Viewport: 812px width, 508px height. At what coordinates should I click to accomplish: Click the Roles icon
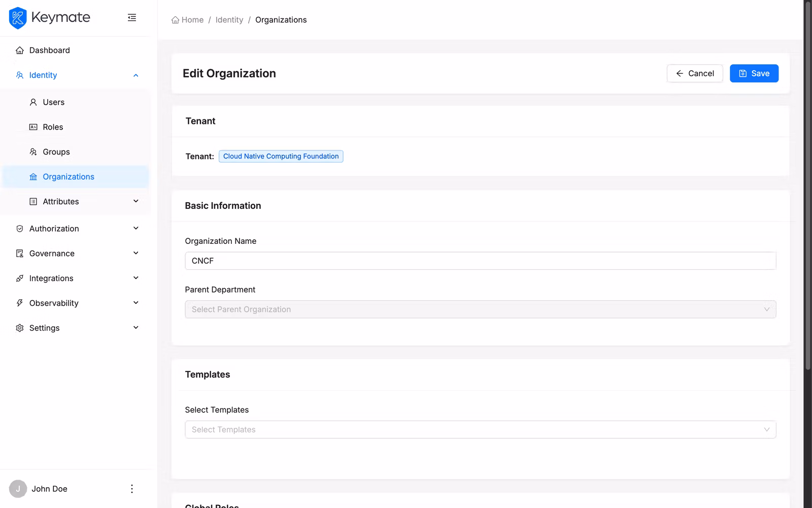tap(32, 127)
